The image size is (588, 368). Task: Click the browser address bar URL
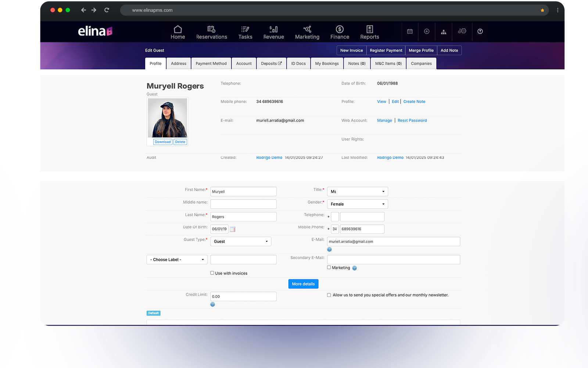click(152, 10)
